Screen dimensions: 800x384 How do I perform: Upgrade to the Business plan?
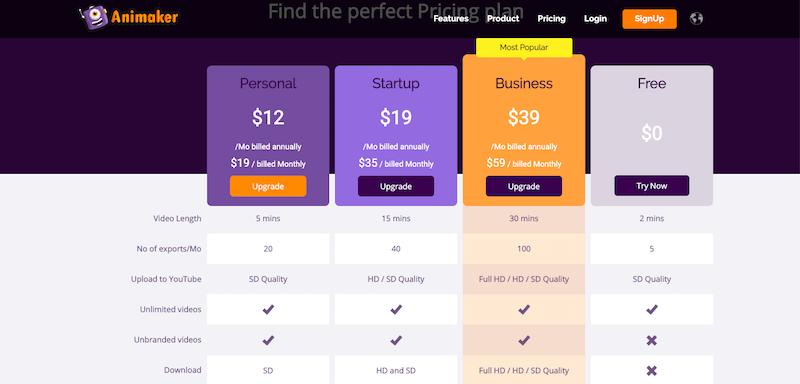coord(524,186)
